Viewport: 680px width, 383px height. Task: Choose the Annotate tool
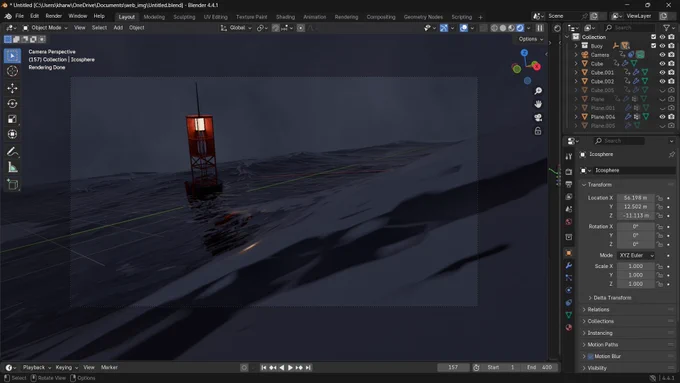(x=12, y=152)
